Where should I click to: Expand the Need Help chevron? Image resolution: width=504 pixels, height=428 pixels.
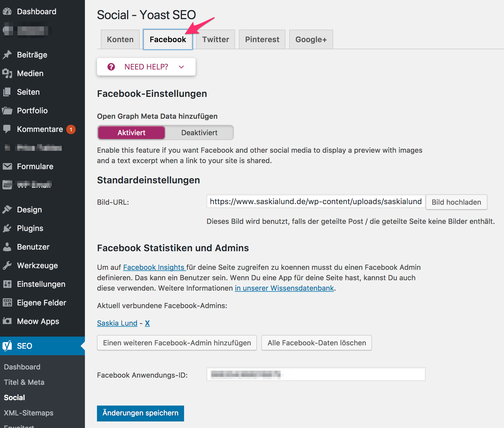point(181,67)
